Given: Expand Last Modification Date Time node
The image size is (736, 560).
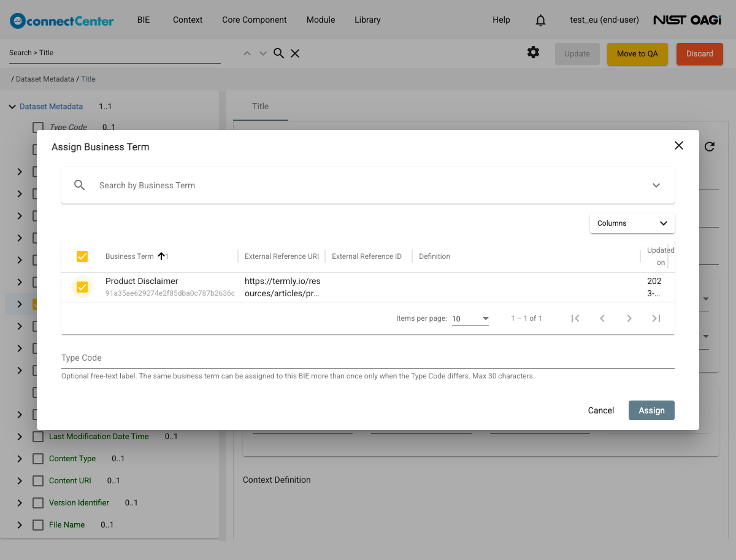Looking at the screenshot, I should tap(20, 437).
